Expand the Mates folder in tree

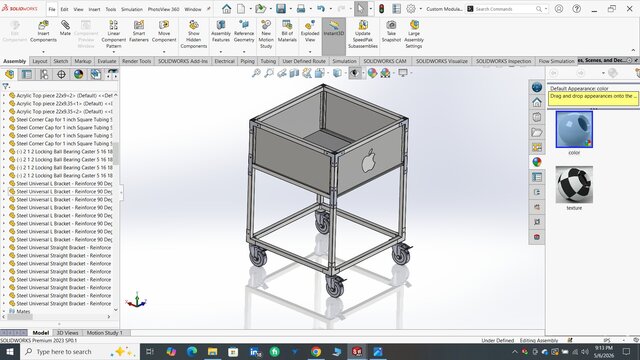point(4,311)
